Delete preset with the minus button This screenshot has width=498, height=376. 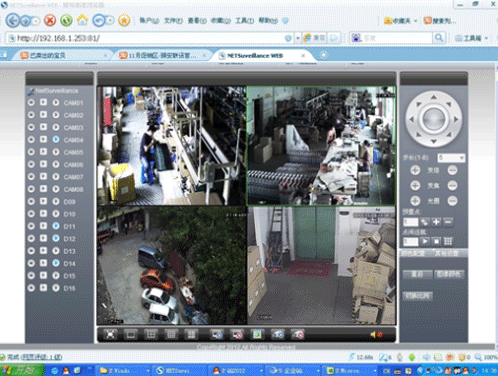click(x=448, y=222)
